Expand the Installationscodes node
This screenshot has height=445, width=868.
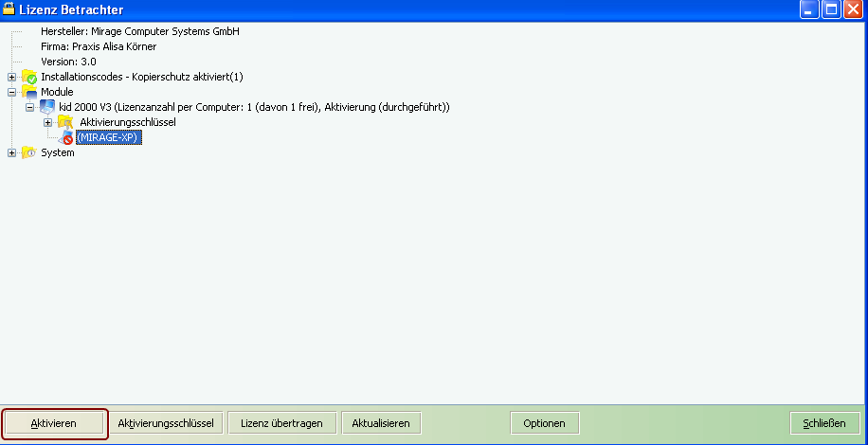tap(11, 77)
